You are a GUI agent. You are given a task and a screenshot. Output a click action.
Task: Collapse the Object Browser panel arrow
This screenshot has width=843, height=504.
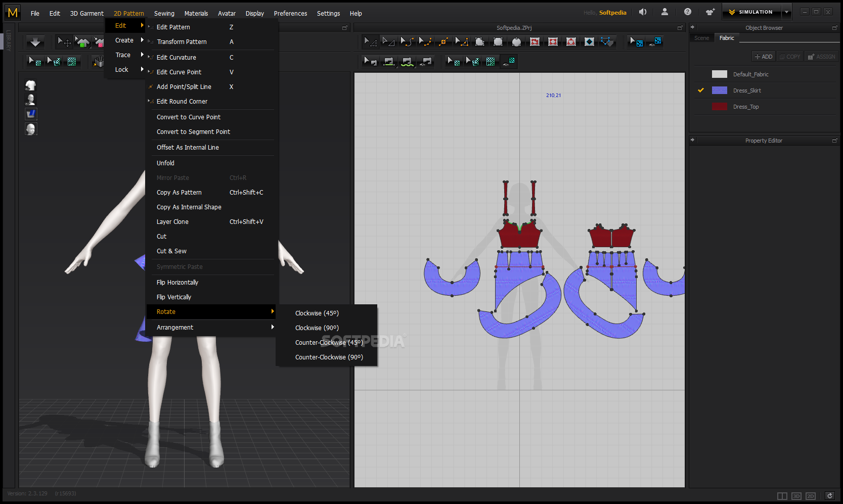coord(692,27)
